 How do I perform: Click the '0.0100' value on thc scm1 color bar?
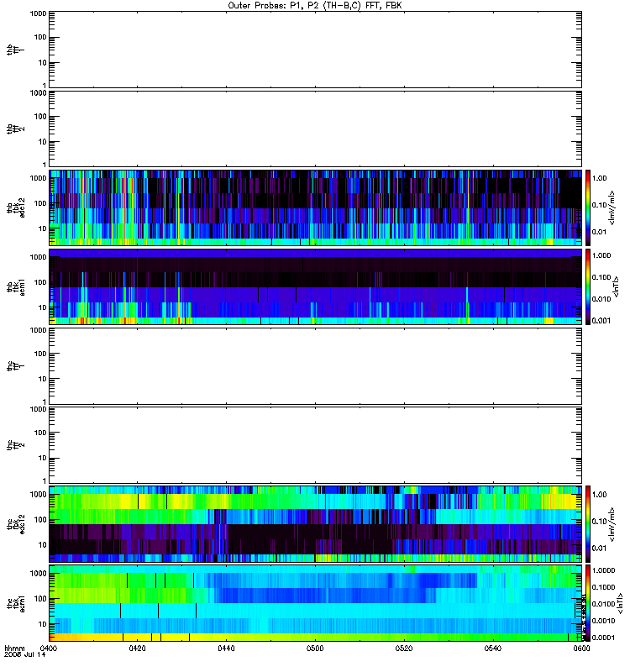pos(603,604)
